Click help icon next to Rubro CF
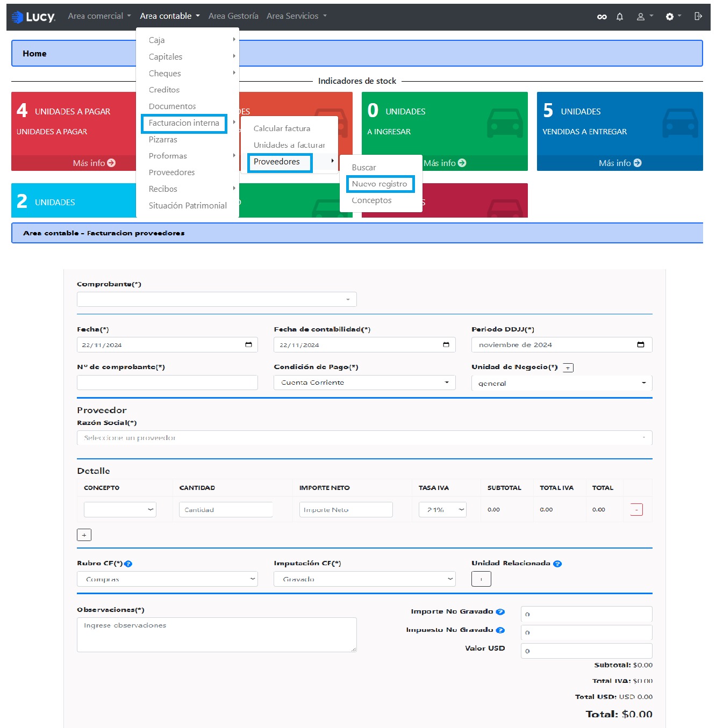This screenshot has width=716, height=728. [128, 564]
